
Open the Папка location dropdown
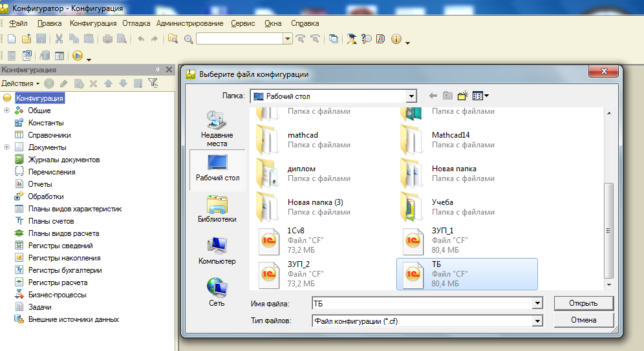click(x=411, y=96)
